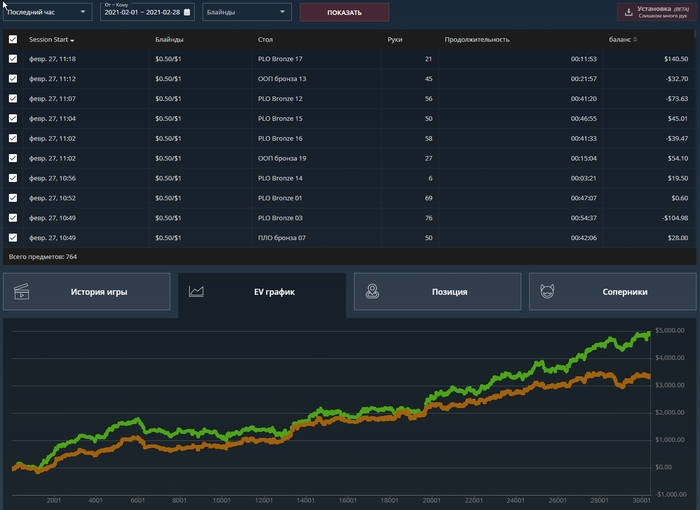
Task: Click the sort arrow next to Session Start
Action: 72,40
